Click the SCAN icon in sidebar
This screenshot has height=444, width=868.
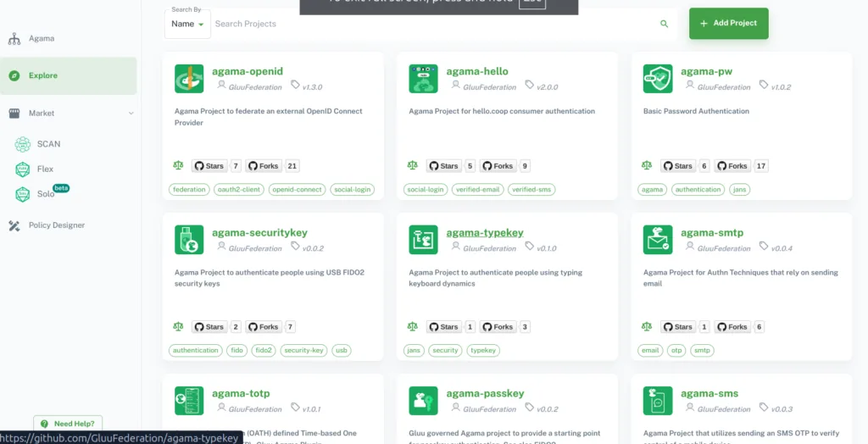pos(22,144)
